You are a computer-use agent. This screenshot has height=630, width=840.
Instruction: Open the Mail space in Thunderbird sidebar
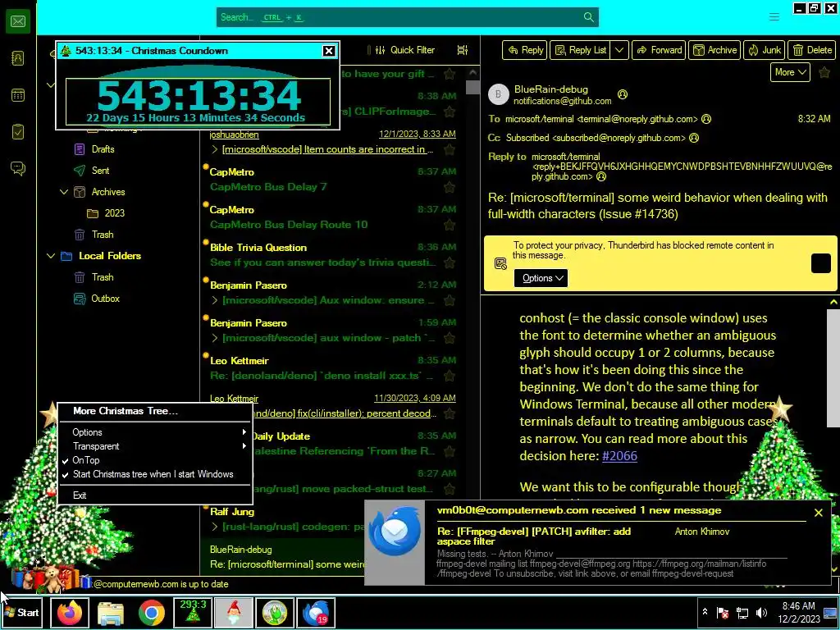click(18, 21)
